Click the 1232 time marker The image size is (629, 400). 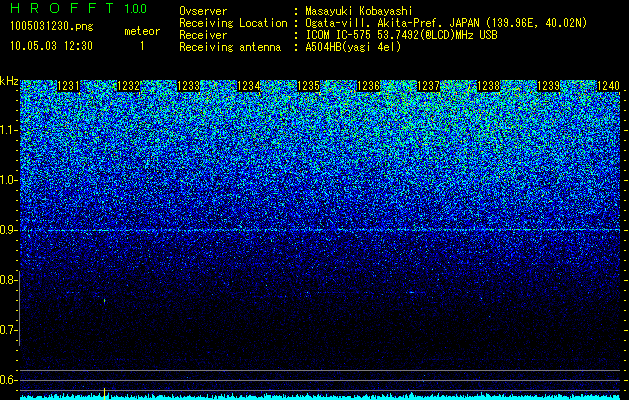(129, 86)
